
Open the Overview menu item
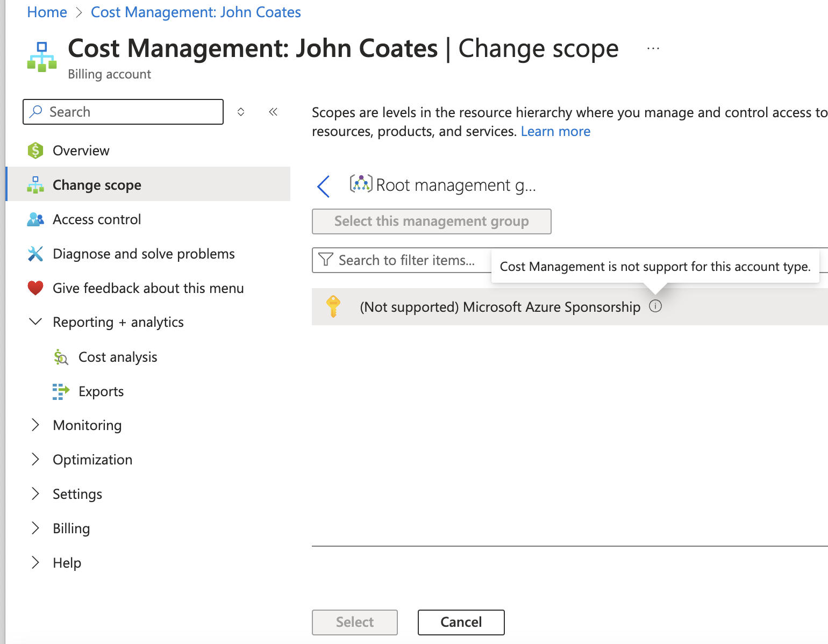148,151
